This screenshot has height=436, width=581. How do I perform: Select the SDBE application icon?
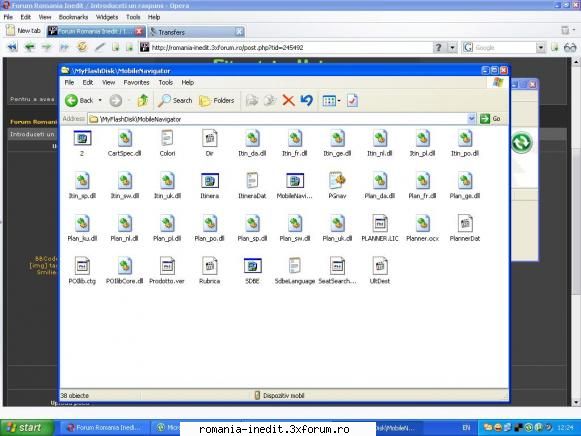coord(252,271)
